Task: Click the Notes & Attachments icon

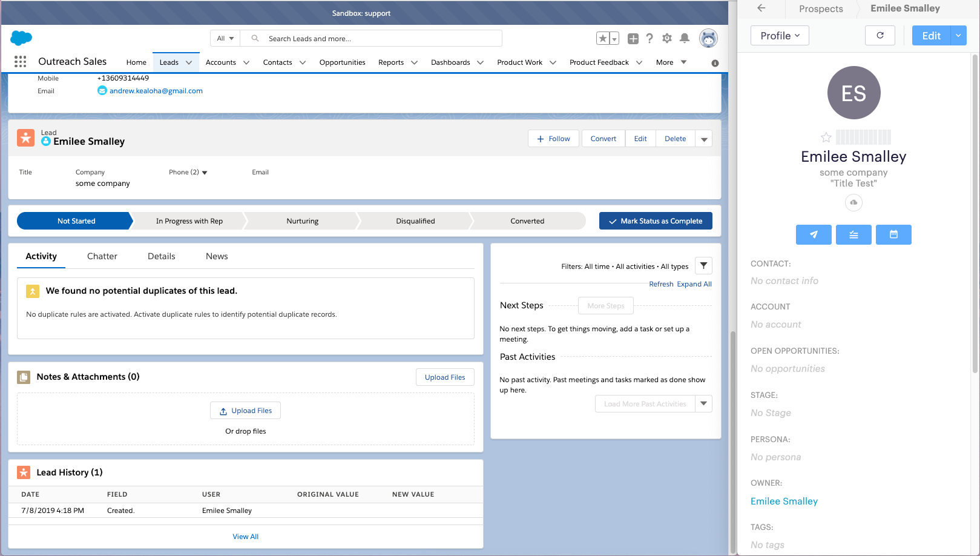Action: [x=24, y=377]
